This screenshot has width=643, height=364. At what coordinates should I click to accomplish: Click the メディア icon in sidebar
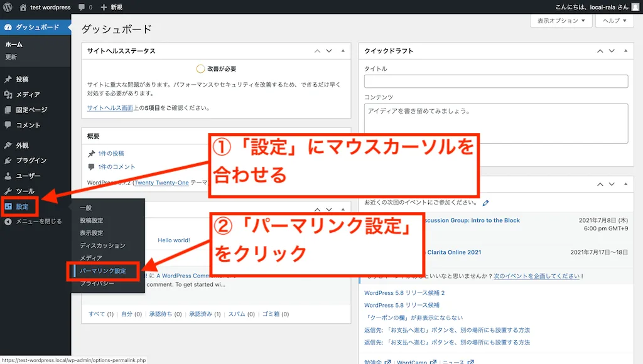pos(8,95)
